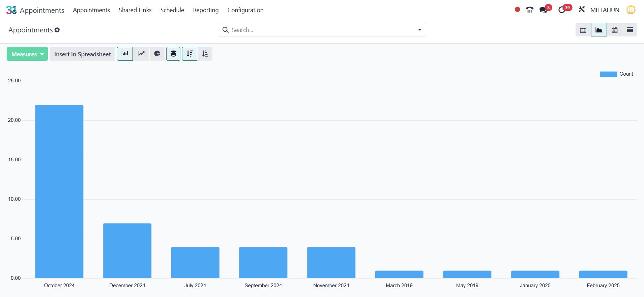This screenshot has width=644, height=297.
Task: Click the search magnifier icon
Action: pyautogui.click(x=226, y=30)
